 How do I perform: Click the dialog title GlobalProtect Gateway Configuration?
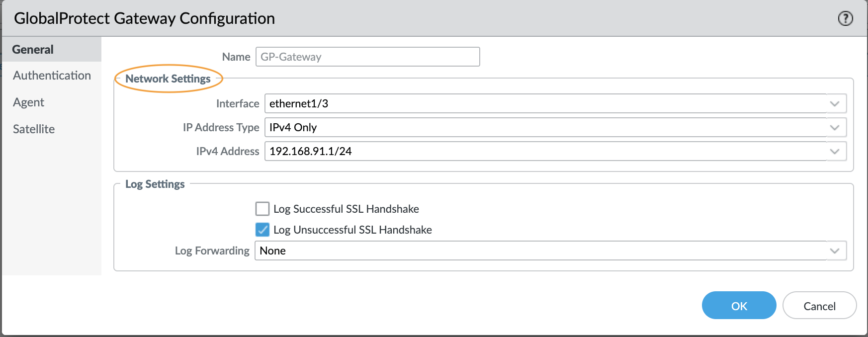tap(144, 18)
